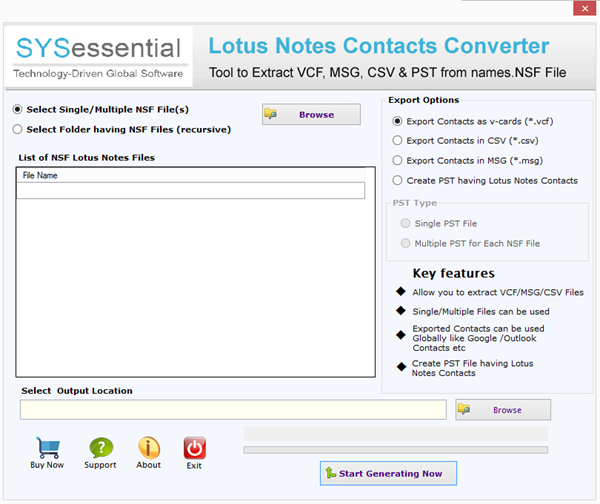Image resolution: width=600 pixels, height=504 pixels.
Task: Click 'PST Type' group label
Action: [414, 203]
